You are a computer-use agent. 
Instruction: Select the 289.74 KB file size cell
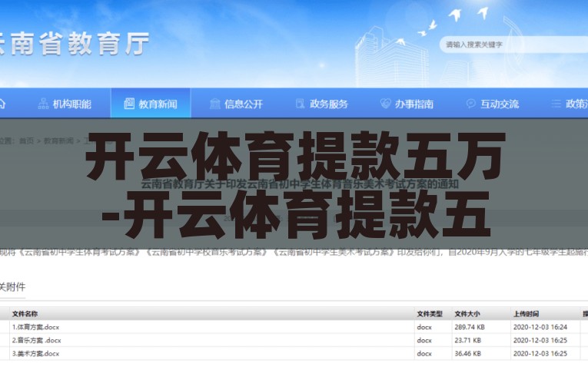point(470,327)
